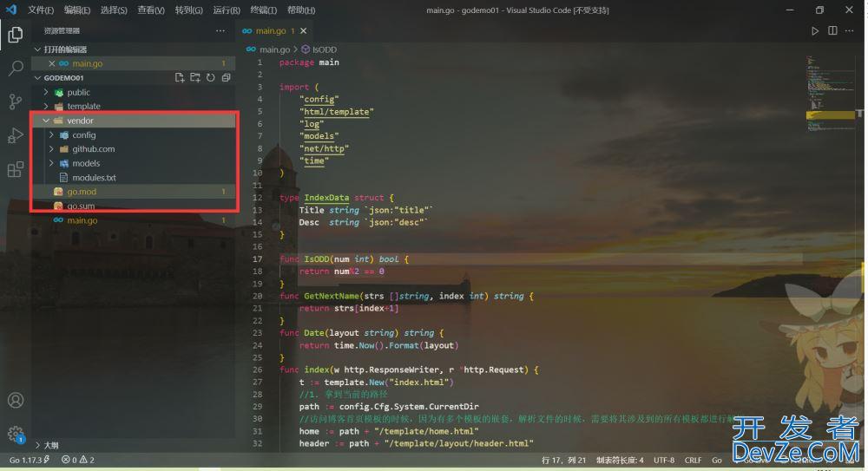
Task: Open the Search view in activity bar
Action: coord(16,68)
